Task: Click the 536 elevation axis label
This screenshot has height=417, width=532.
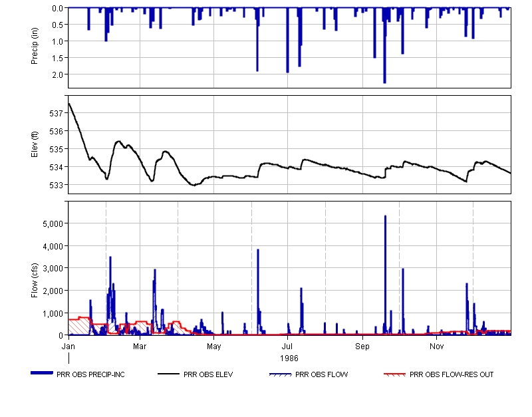Action: [x=57, y=131]
